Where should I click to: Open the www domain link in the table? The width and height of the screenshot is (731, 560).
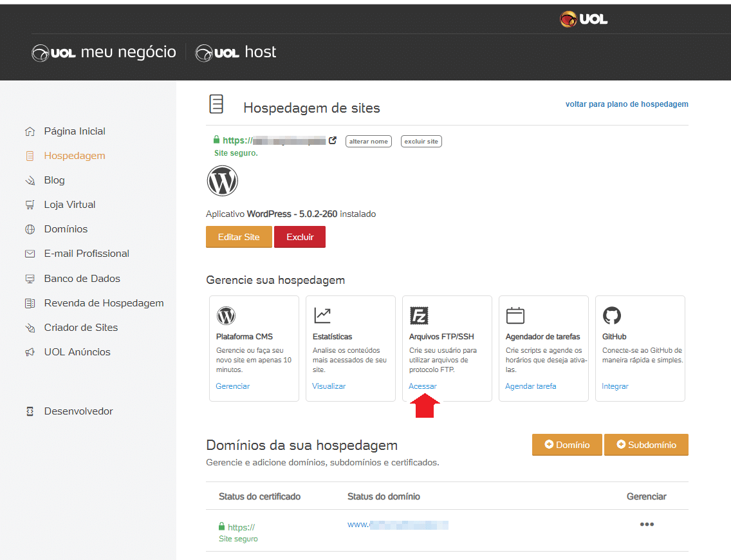(x=398, y=525)
